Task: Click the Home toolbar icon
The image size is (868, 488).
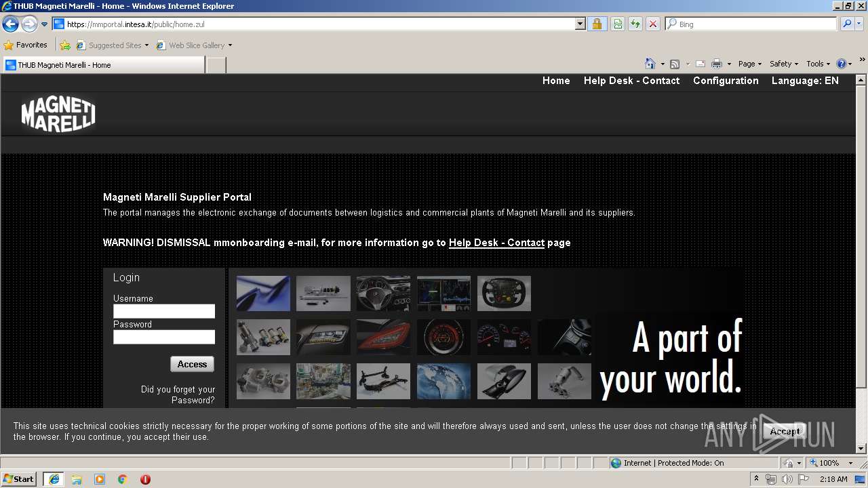Action: [x=650, y=64]
